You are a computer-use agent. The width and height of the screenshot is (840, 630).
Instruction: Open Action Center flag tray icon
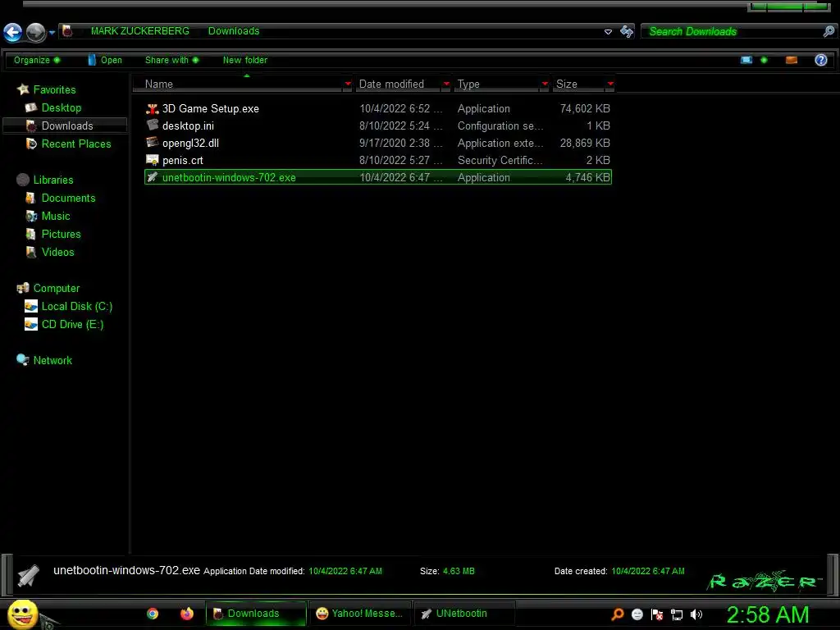[657, 614]
